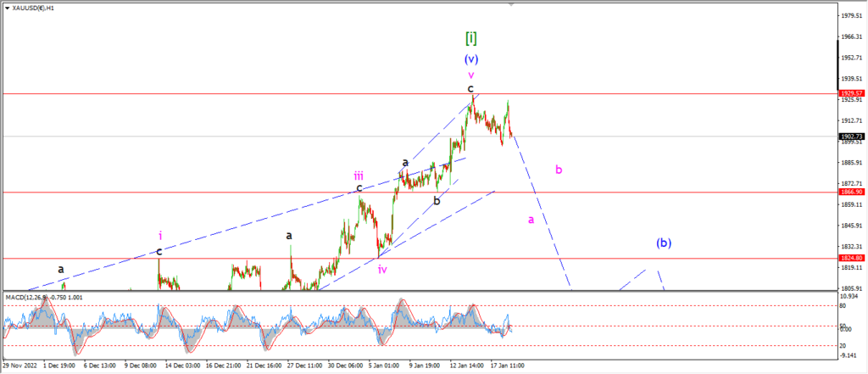Click the current price tag 1902.73
The height and width of the screenshot is (374, 868).
pyautogui.click(x=851, y=137)
